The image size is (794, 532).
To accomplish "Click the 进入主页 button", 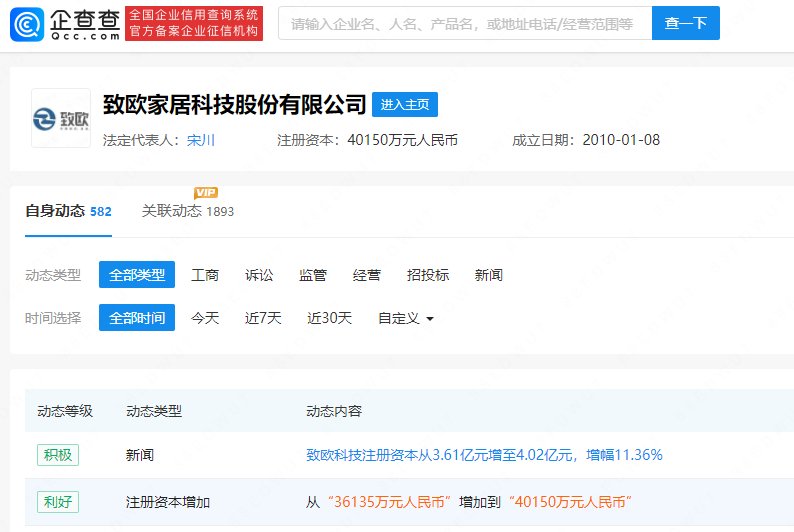I will point(405,104).
